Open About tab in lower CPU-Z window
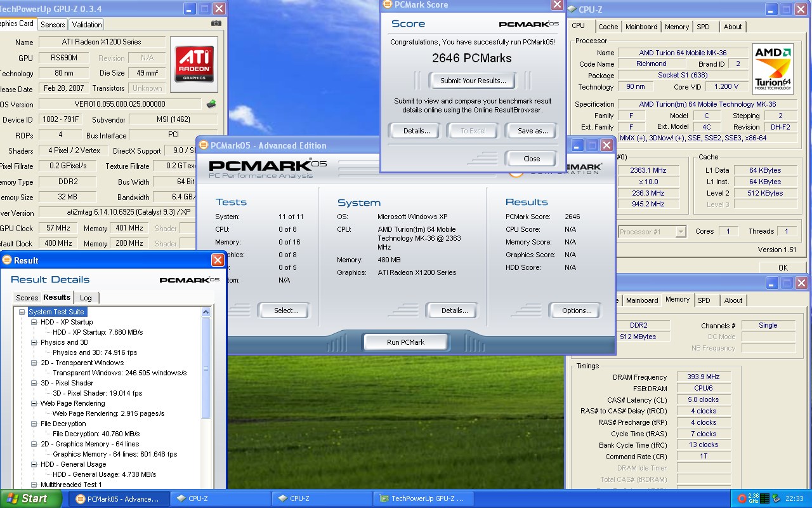Viewport: 812px width, 508px height. coord(733,300)
